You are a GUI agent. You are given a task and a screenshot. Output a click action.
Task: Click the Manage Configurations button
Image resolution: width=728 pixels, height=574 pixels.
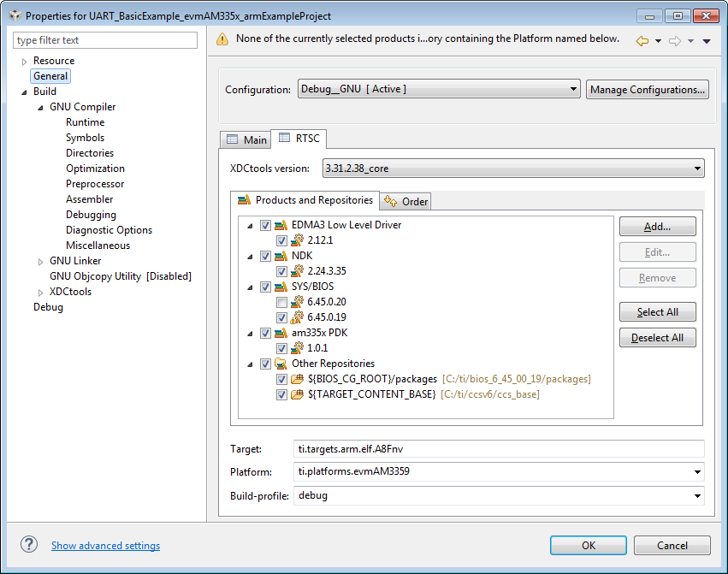coord(648,89)
